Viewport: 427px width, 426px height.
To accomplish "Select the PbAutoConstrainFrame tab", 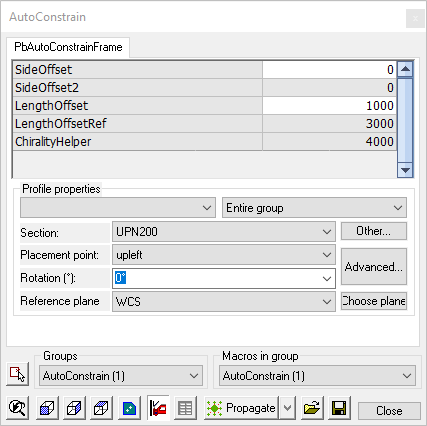I will click(x=68, y=47).
